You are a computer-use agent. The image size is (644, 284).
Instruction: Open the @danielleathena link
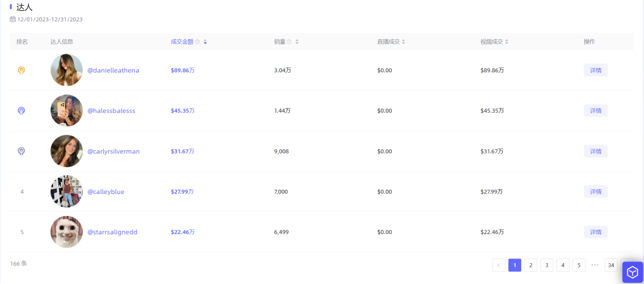113,70
